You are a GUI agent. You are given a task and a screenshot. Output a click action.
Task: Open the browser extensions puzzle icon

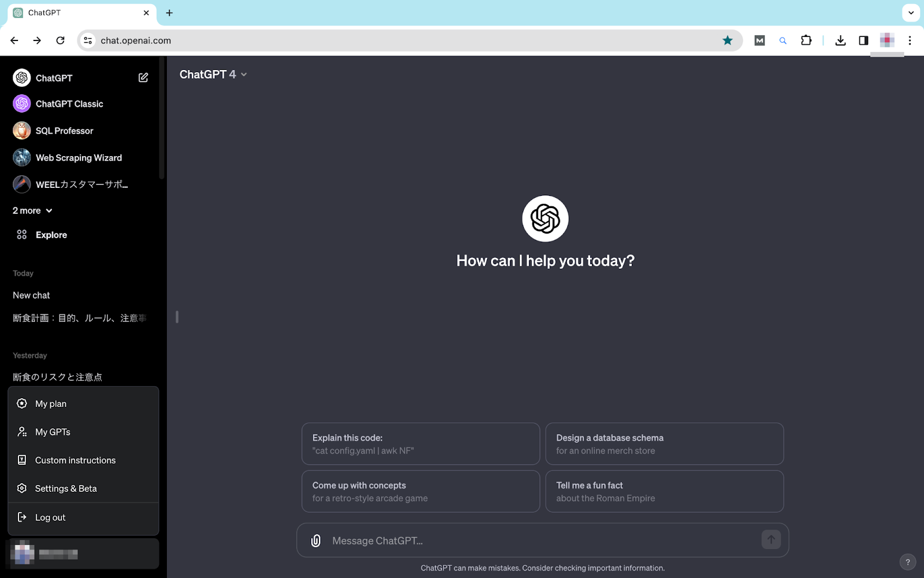806,40
